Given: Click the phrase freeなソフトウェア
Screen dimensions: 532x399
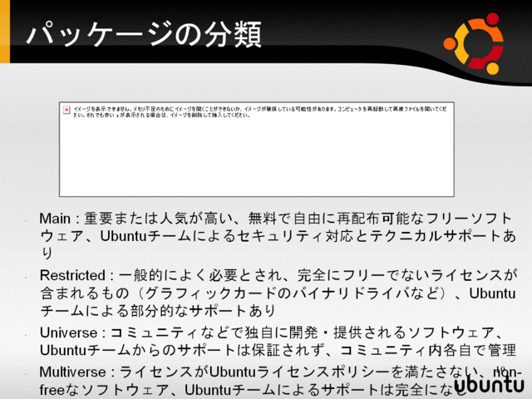Looking at the screenshot, I should 104,390.
